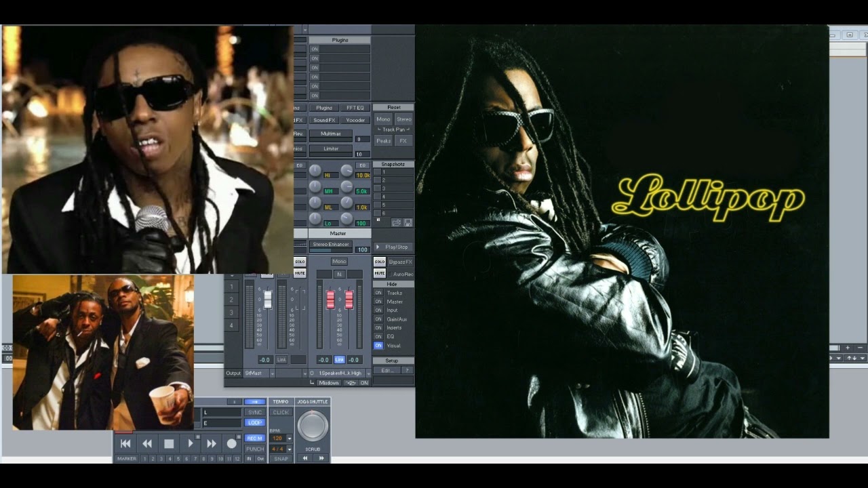Save snapshot with the floppy disk icon

pos(408,222)
